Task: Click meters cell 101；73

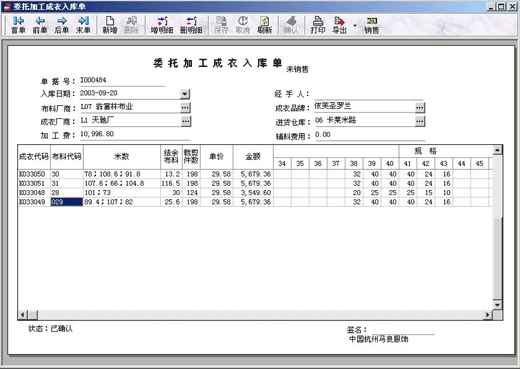Action: click(x=122, y=193)
